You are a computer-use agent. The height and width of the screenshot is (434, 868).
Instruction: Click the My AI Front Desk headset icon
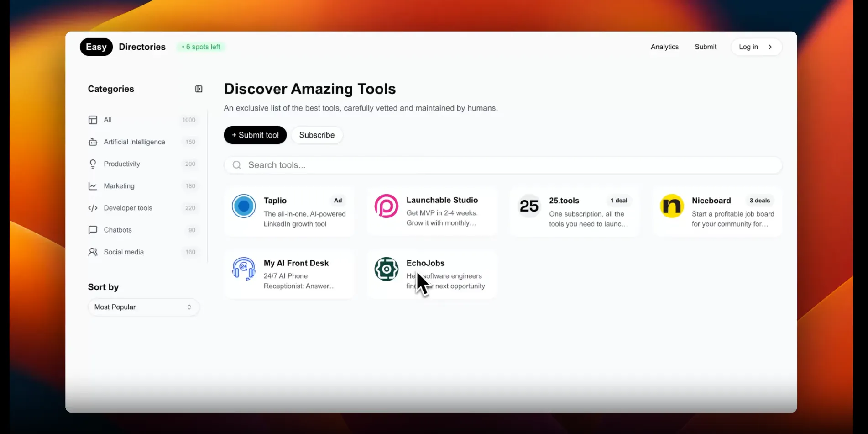[243, 269]
